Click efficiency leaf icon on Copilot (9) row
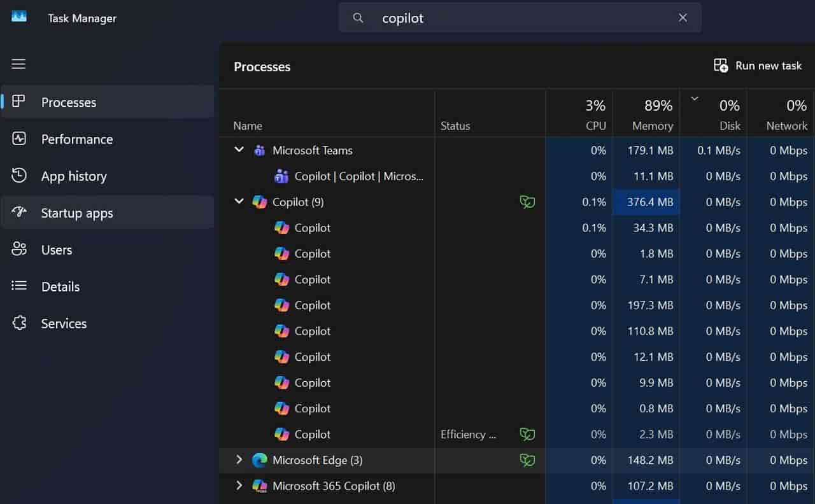Screen dimensions: 815x504 tap(527, 202)
